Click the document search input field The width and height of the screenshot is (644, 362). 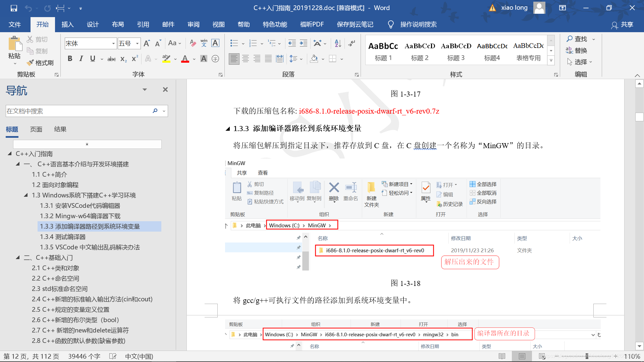(x=77, y=111)
